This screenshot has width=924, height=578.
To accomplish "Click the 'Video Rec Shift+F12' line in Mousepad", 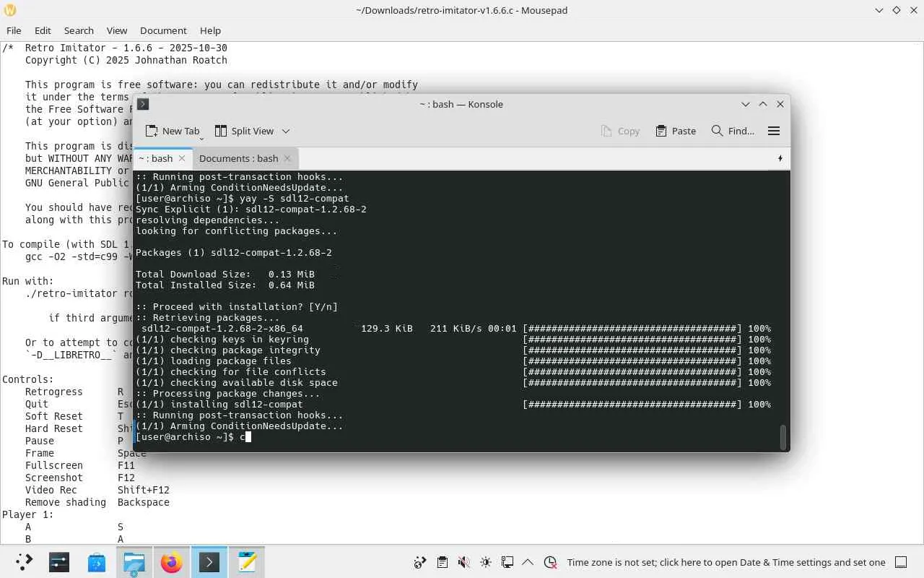I will (97, 490).
